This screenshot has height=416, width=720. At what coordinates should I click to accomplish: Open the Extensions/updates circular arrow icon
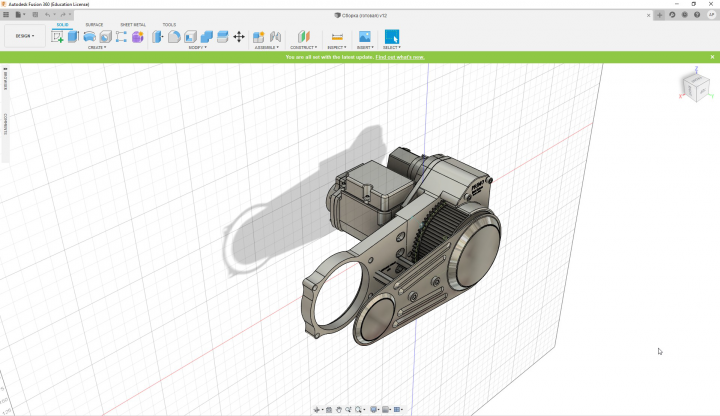point(672,15)
